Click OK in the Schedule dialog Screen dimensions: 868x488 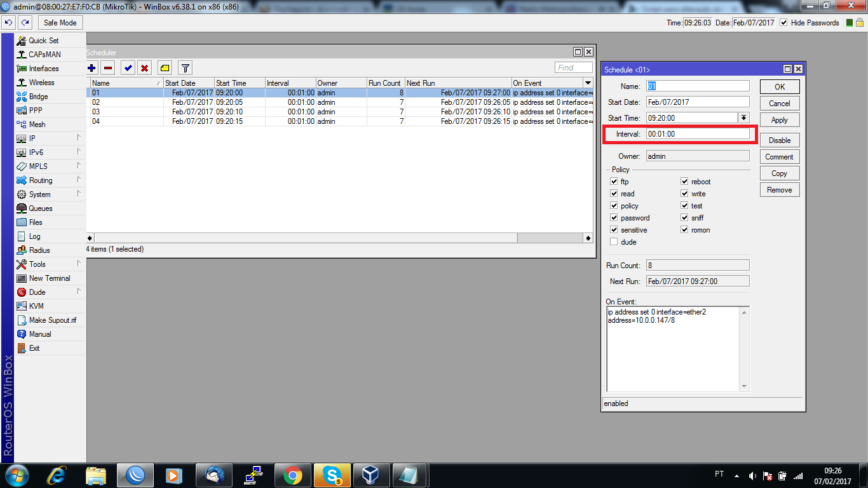tap(780, 87)
